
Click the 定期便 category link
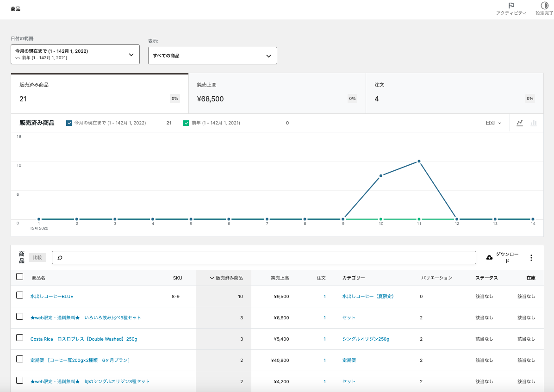[x=349, y=361]
